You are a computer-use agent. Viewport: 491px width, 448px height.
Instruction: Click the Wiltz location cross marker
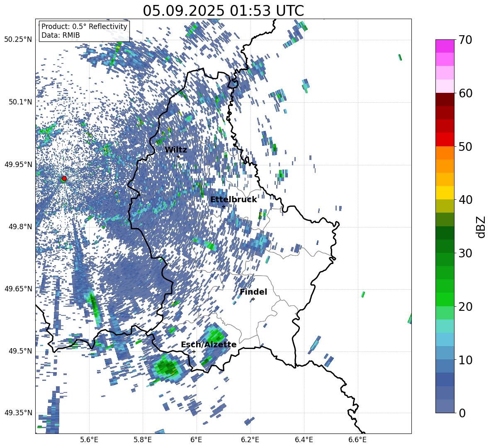[178, 157]
